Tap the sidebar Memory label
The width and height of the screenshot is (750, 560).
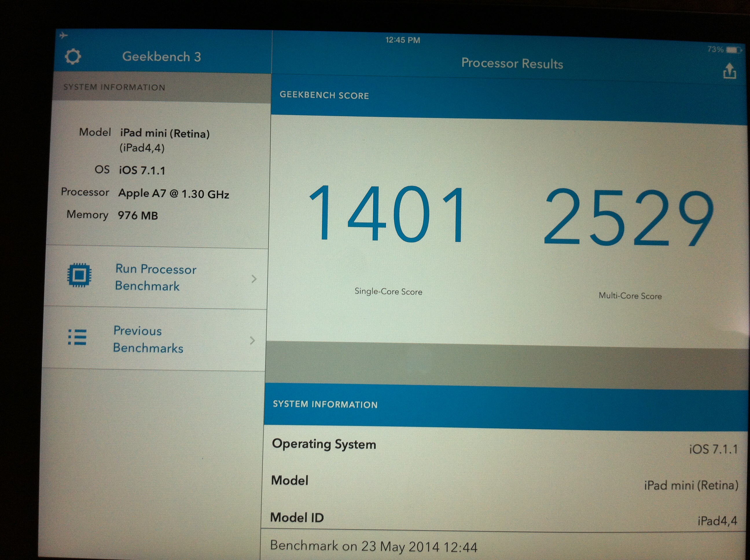click(87, 215)
